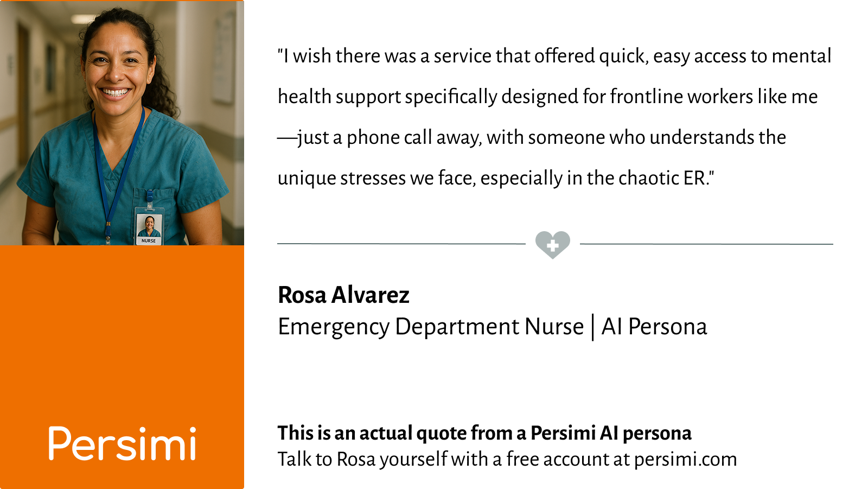Click quote line mentioning frontline workers
868x489 pixels.
tap(548, 97)
